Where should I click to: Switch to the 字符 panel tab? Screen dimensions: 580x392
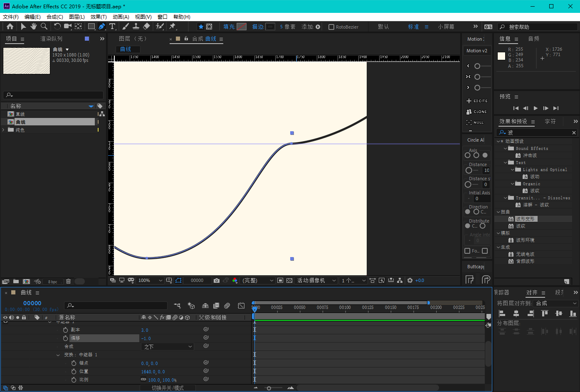click(550, 121)
